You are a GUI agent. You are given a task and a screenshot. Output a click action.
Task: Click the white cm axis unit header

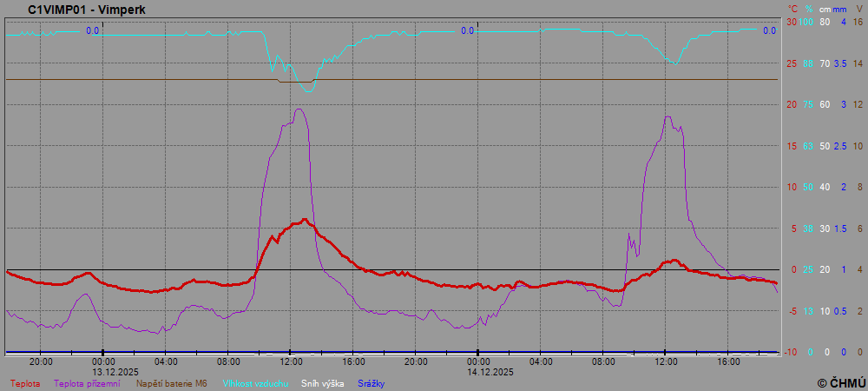[825, 9]
